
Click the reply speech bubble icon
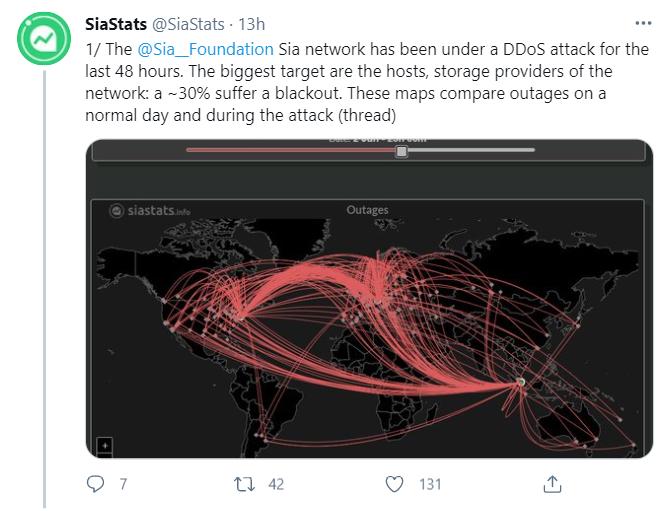click(x=96, y=484)
